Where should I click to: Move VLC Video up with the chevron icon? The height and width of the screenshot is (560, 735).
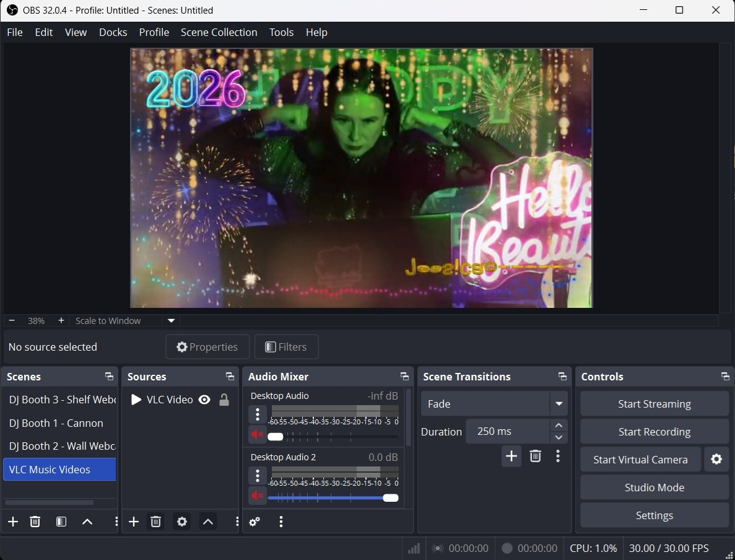(208, 522)
